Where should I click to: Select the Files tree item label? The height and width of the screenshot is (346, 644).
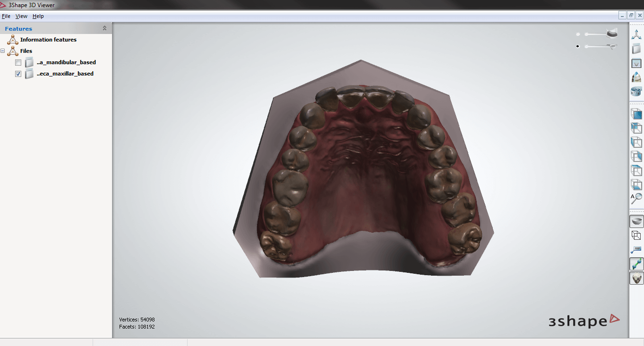click(x=26, y=51)
